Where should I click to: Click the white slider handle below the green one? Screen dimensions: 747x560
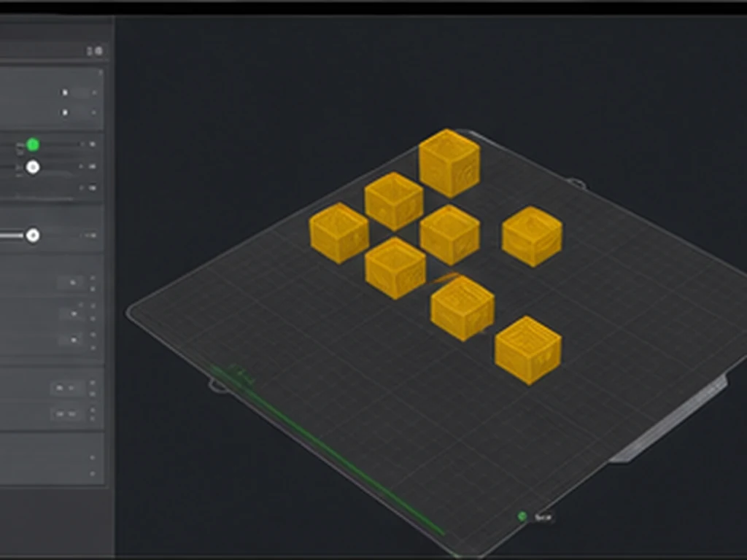pos(32,167)
